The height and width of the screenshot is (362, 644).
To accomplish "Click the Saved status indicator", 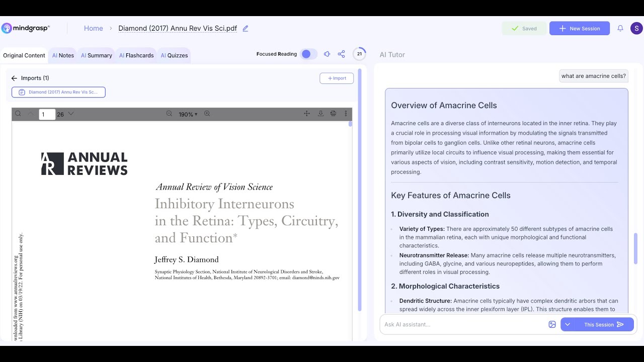I will tap(524, 29).
